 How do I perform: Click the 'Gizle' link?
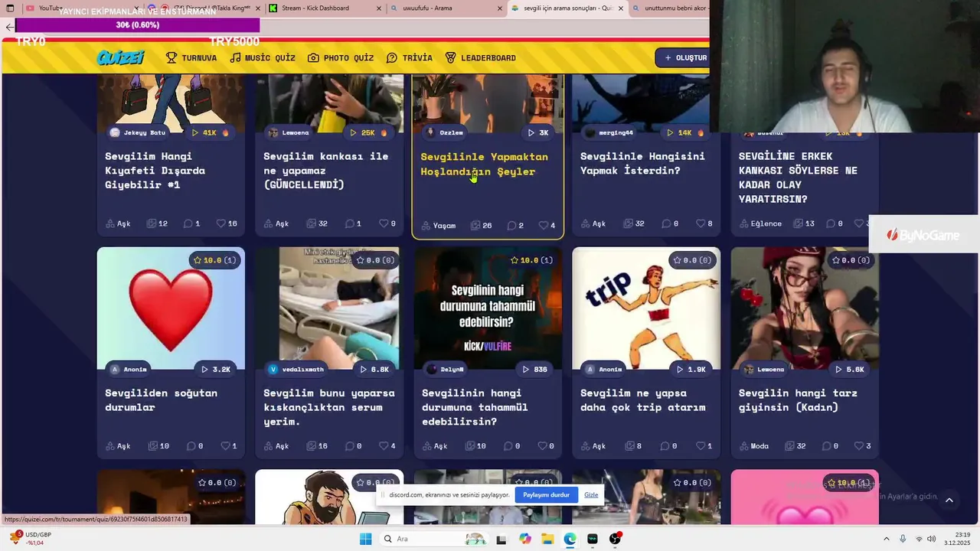(591, 495)
